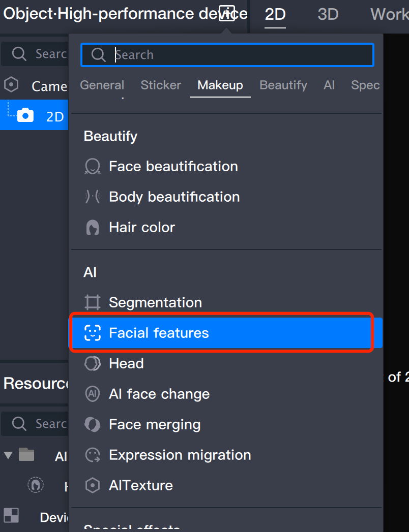Open the AI category tab
Image resolution: width=409 pixels, height=532 pixels.
(x=329, y=85)
